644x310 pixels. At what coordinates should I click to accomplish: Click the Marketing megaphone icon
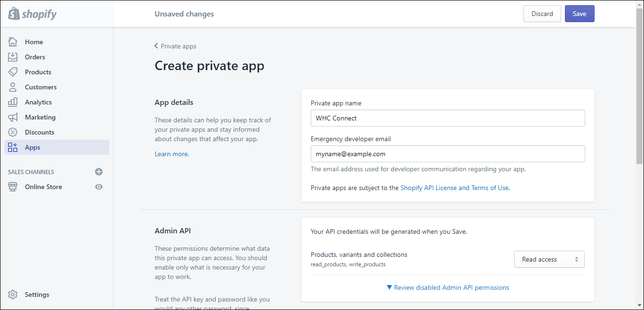(x=13, y=117)
